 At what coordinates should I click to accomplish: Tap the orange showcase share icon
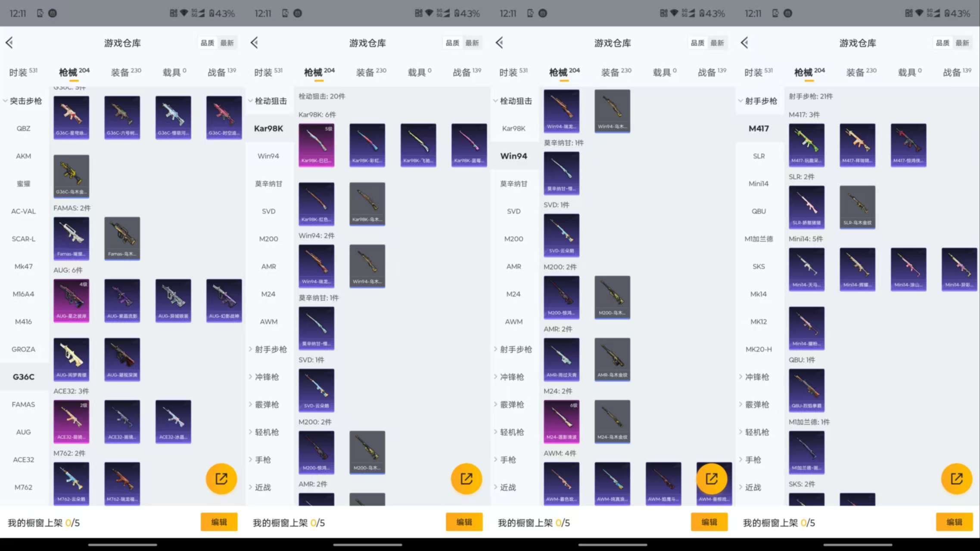tap(221, 479)
